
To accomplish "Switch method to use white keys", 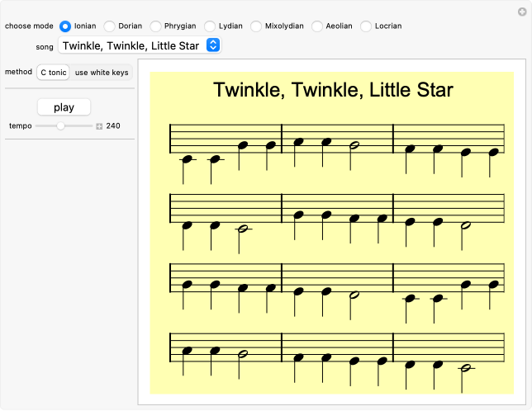I will tap(101, 73).
